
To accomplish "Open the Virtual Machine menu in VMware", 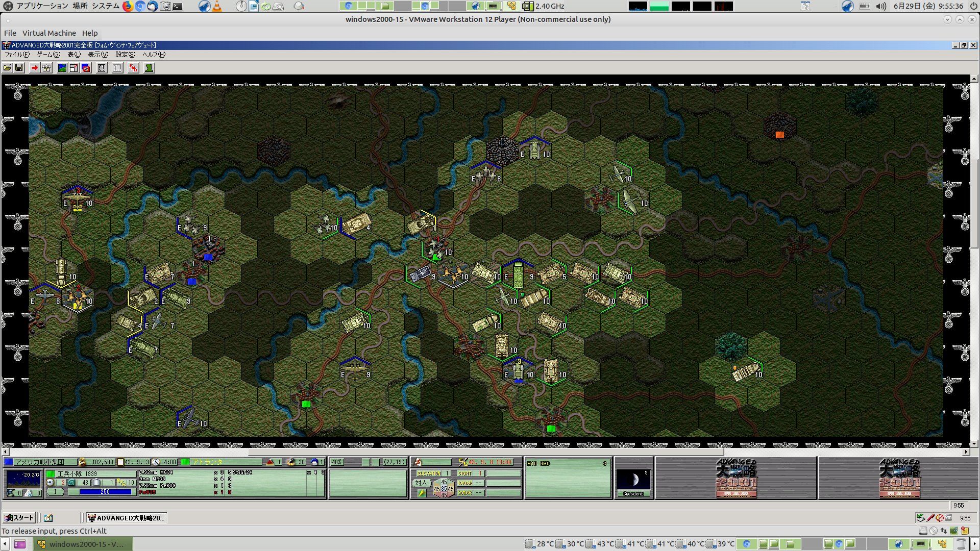I will pos(49,33).
